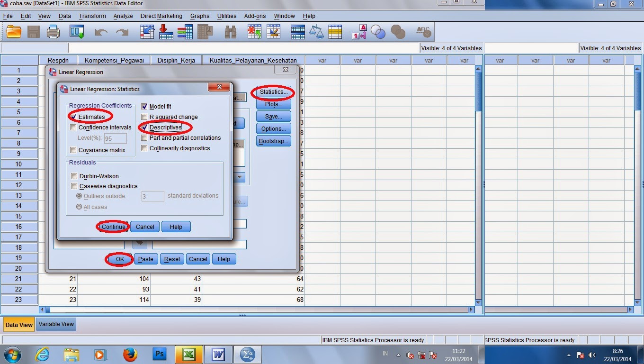Toggle the Value Labels icon
This screenshot has height=364, width=644.
coord(359,32)
